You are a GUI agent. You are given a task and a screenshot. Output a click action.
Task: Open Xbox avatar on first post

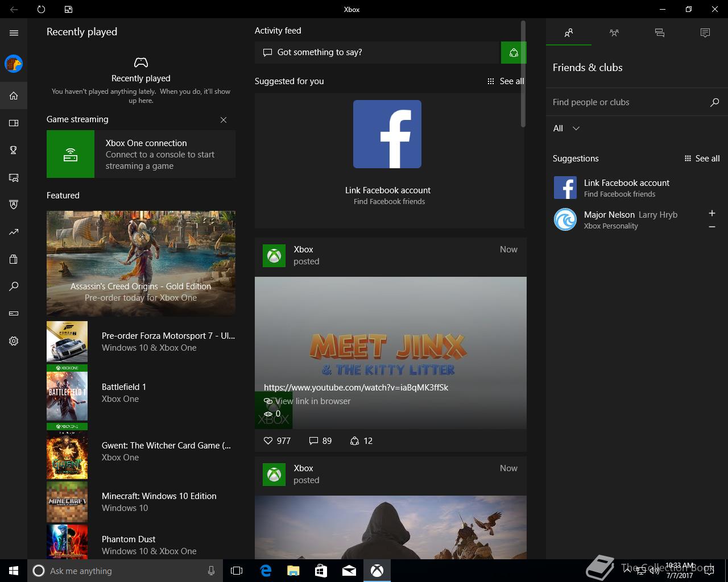(274, 256)
